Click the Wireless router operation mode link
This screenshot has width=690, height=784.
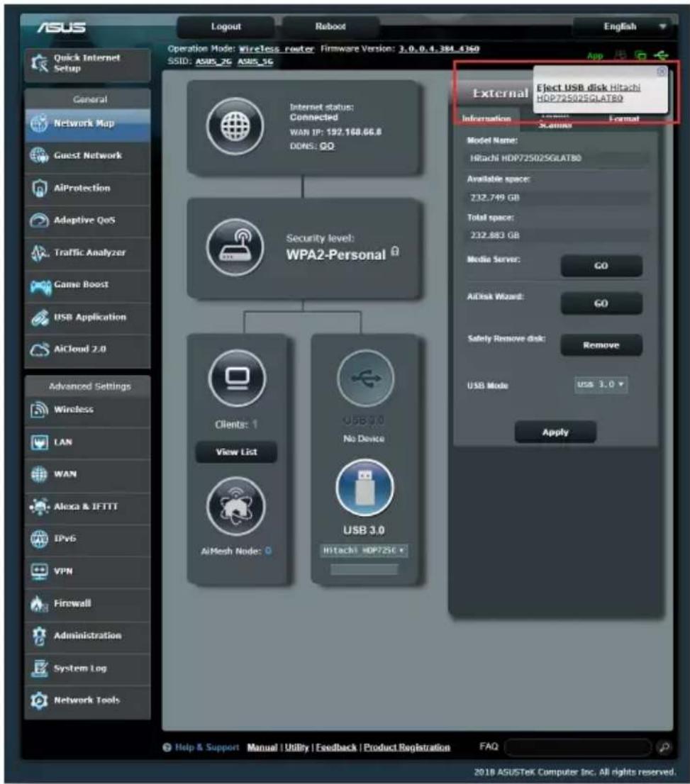click(276, 49)
